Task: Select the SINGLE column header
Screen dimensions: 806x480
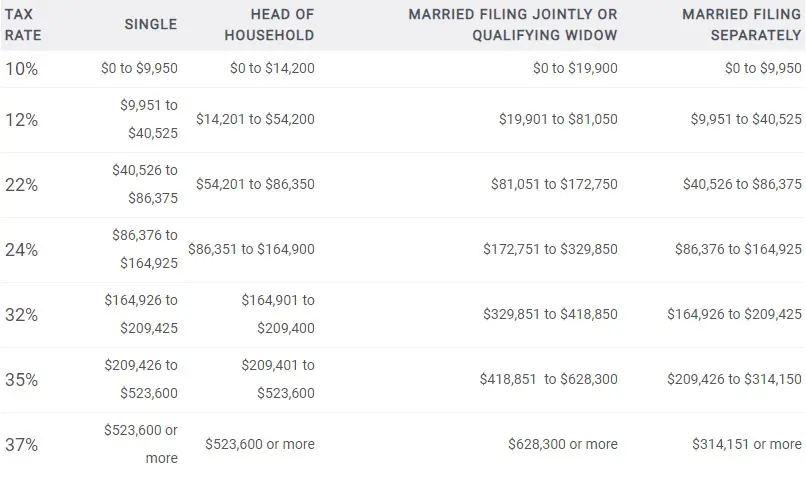Action: [151, 24]
